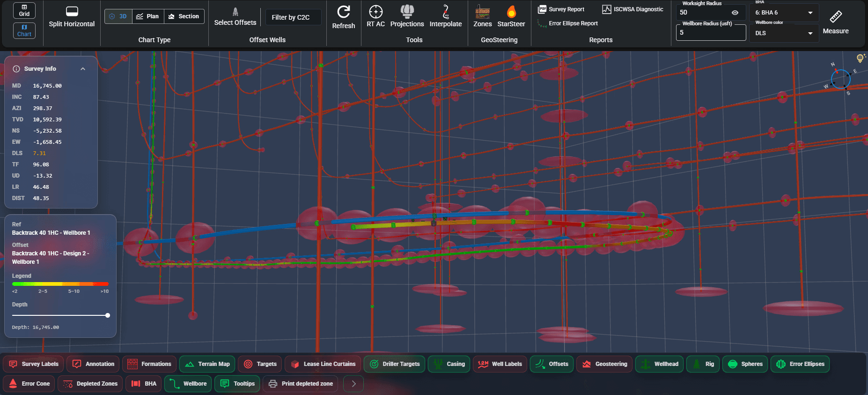The image size is (868, 395).
Task: Expand more layer options arrow
Action: coord(353,384)
